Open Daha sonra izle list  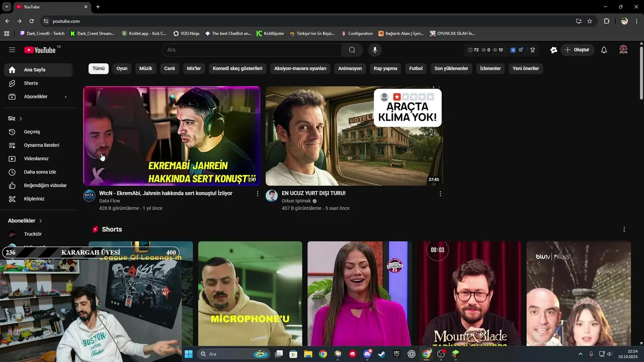pos(38,172)
